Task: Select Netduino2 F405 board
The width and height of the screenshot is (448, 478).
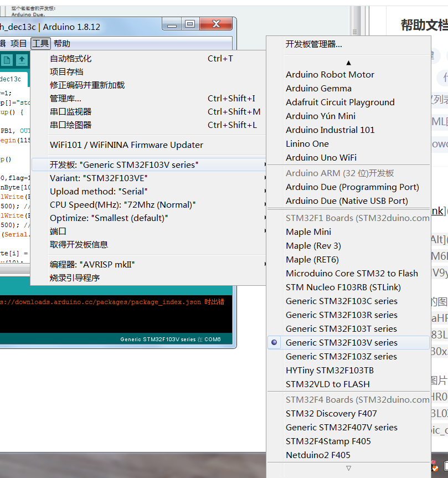Action: (348, 455)
